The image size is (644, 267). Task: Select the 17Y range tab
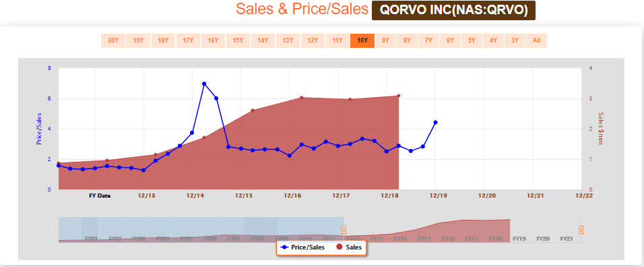pyautogui.click(x=188, y=40)
